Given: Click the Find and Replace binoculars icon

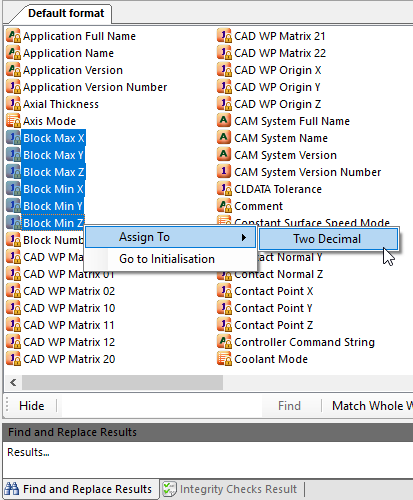Looking at the screenshot, I should click(x=12, y=489).
